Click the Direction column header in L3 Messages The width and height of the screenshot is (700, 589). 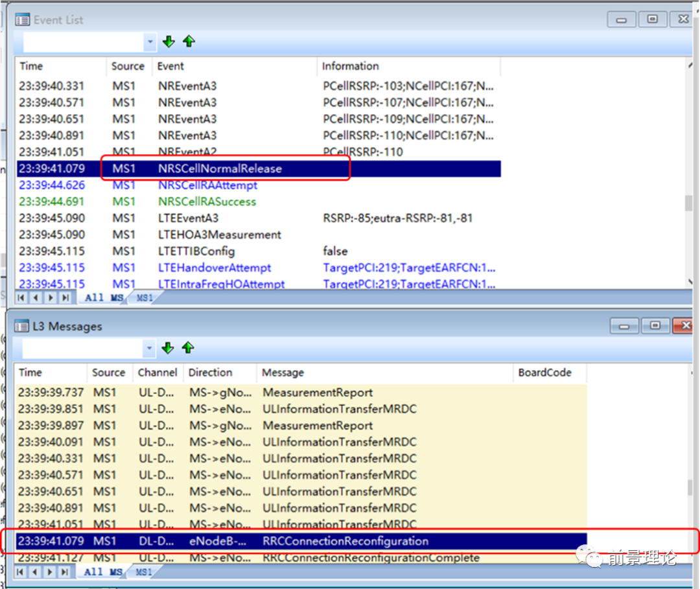220,373
